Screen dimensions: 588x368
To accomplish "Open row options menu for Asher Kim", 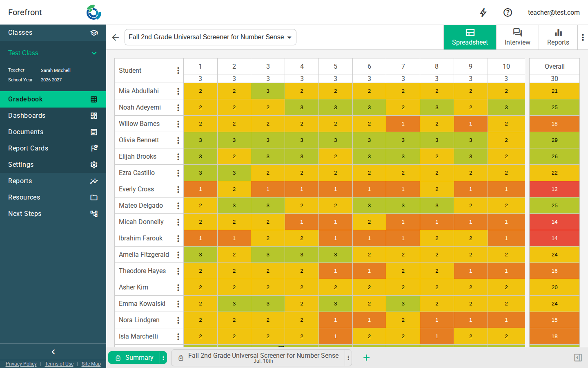I will tap(178, 287).
